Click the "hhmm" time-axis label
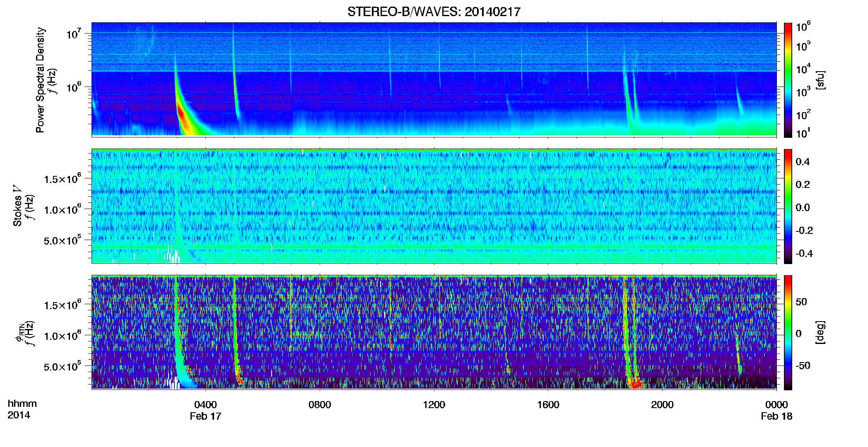Viewport: 868px width, 447px height. [x=22, y=404]
